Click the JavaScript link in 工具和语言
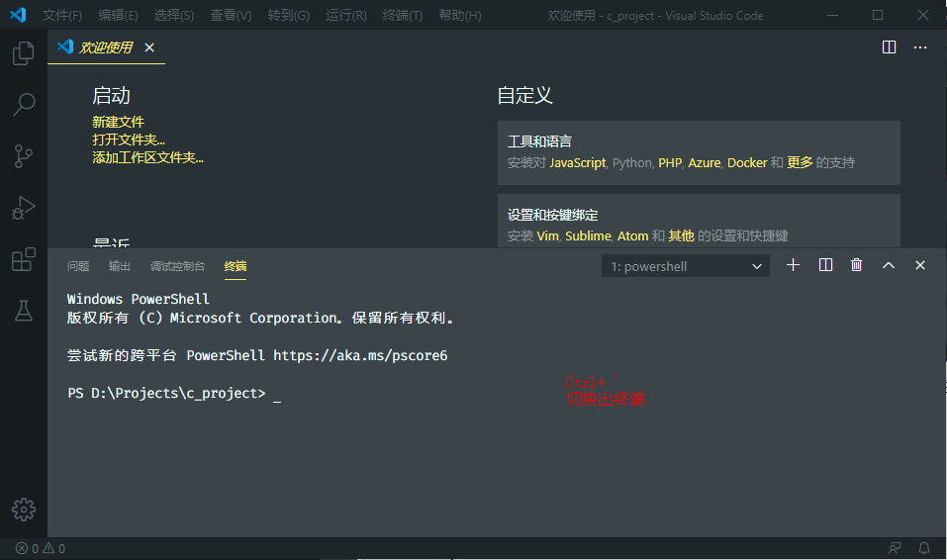The width and height of the screenshot is (947, 560). (x=577, y=162)
